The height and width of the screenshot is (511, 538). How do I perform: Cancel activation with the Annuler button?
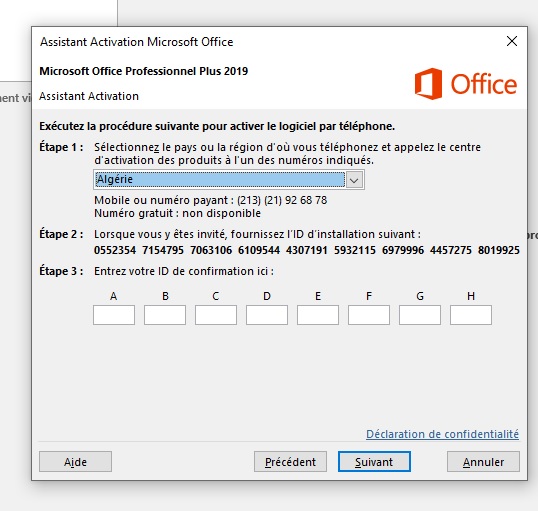(483, 462)
